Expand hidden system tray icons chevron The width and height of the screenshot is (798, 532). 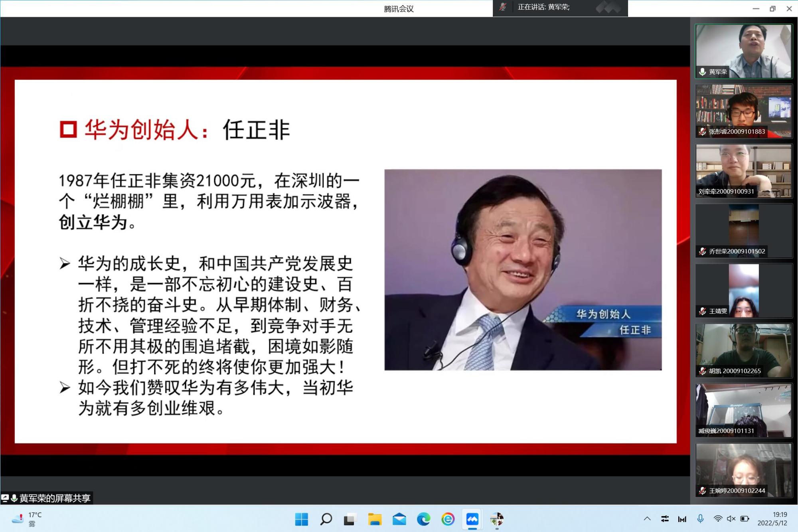click(647, 519)
